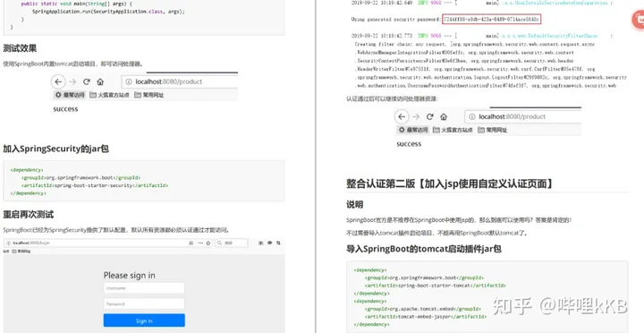644x333 pixels.
Task: Click home icon in browser below 认证通过后 text
Action: point(444,116)
